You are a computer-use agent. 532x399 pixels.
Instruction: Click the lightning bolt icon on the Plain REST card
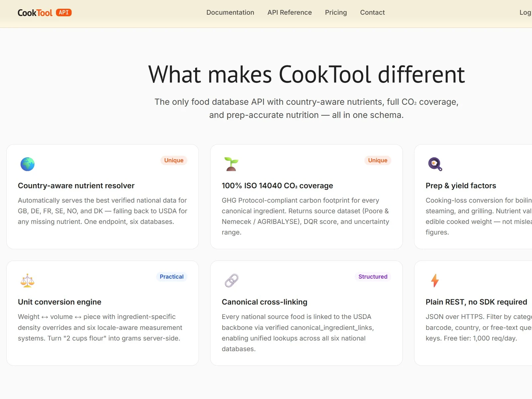[x=435, y=280]
